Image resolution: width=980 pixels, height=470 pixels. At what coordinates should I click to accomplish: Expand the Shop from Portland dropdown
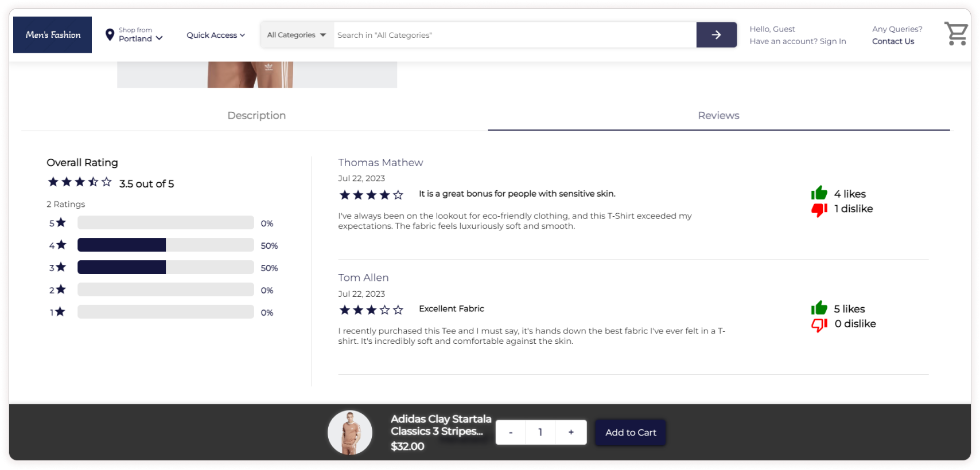[x=141, y=35]
